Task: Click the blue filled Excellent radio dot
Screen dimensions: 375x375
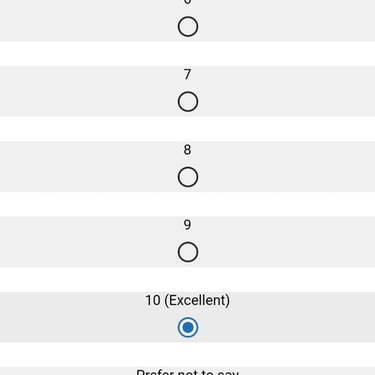Action: (x=188, y=327)
